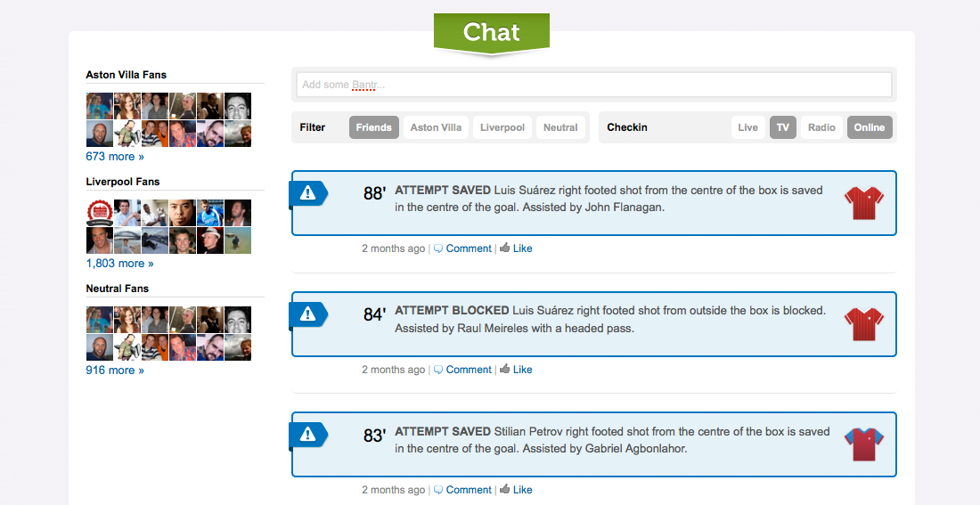Click the '2 months ago' timestamp under the 88' event
Image resolution: width=980 pixels, height=505 pixels.
point(393,248)
